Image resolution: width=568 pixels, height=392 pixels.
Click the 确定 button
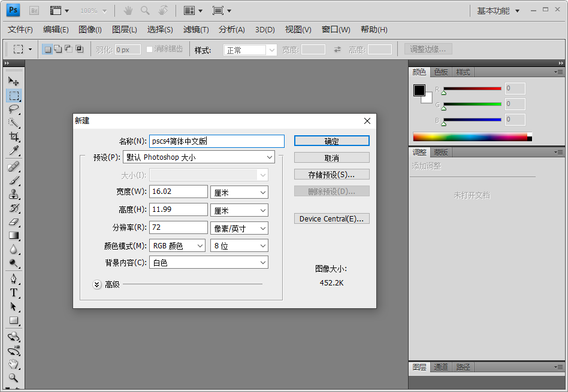(x=332, y=141)
